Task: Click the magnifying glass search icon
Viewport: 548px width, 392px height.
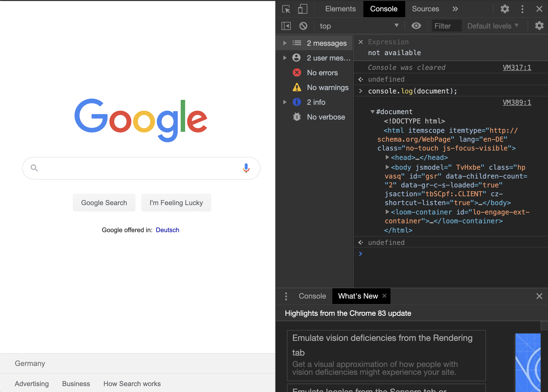Action: [x=34, y=168]
